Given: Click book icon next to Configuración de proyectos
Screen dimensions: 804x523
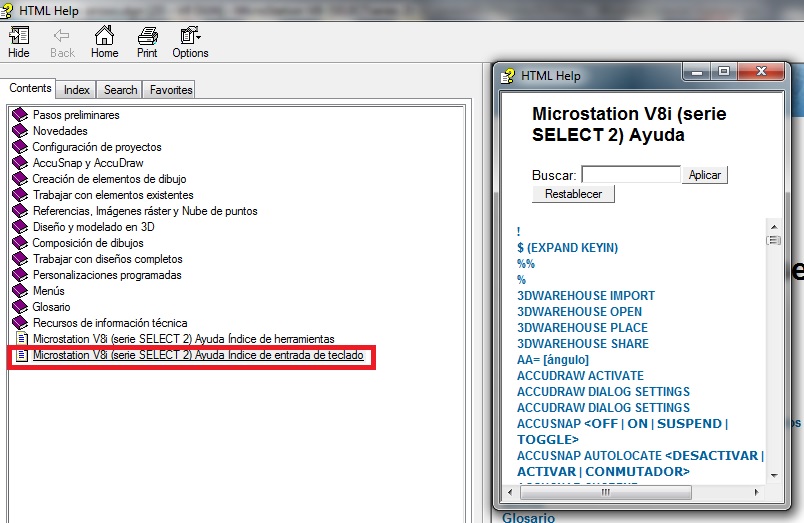Looking at the screenshot, I should coord(20,146).
